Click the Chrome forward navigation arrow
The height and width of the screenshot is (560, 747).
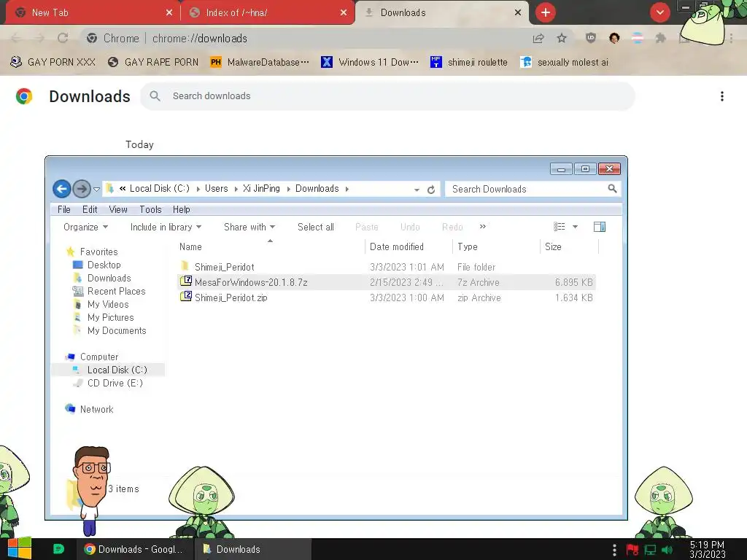click(x=39, y=38)
